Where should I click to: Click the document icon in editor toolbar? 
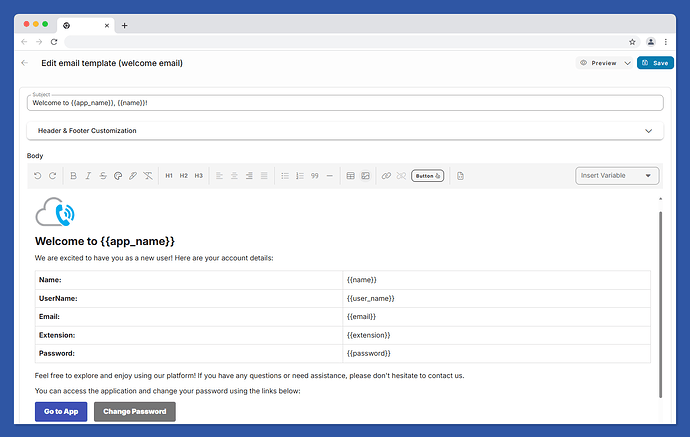tap(460, 176)
